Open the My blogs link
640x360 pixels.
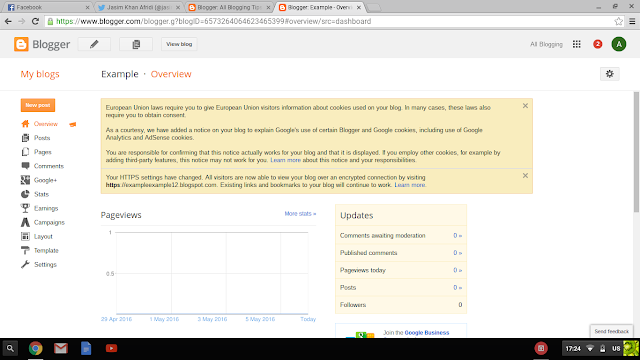tap(40, 74)
